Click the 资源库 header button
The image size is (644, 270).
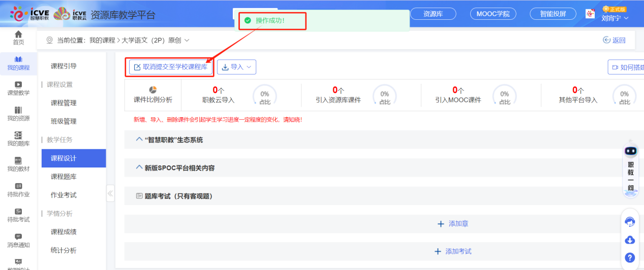[x=433, y=14]
